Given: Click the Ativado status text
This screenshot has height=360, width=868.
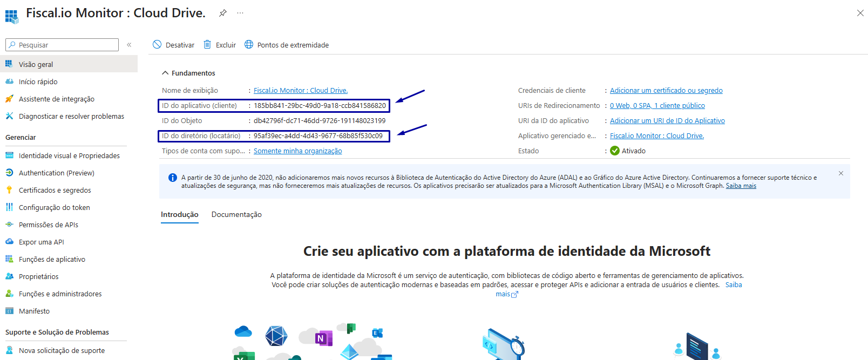Looking at the screenshot, I should pyautogui.click(x=634, y=151).
